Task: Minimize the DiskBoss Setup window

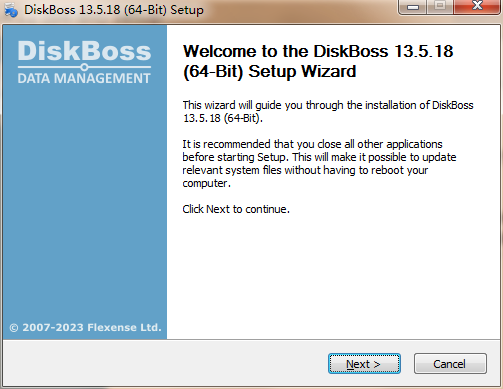Action: coord(413,6)
